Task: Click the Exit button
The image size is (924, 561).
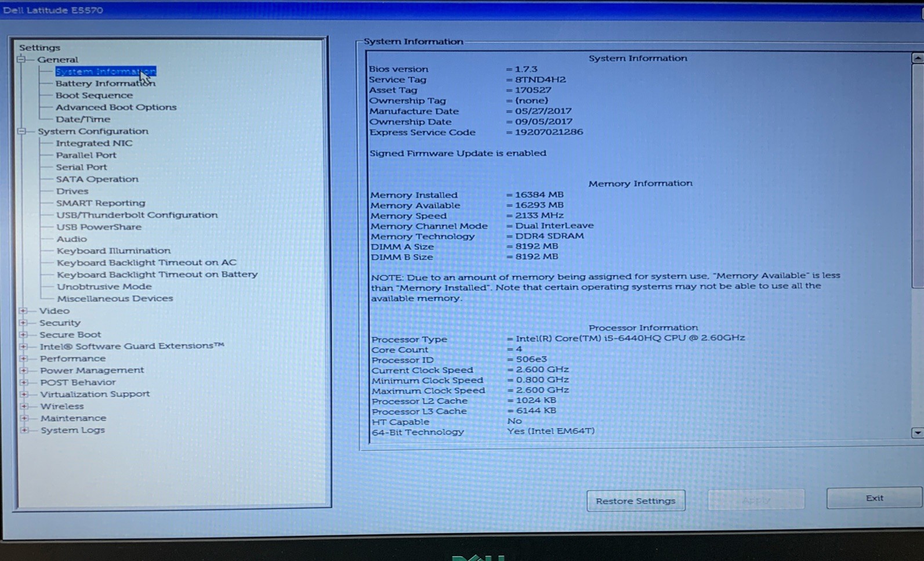Action: pos(874,498)
